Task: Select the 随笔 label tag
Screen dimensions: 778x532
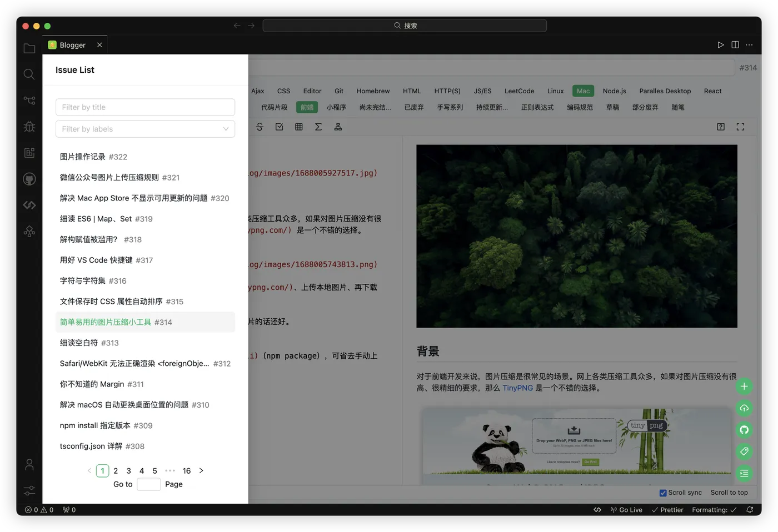Action: [677, 107]
